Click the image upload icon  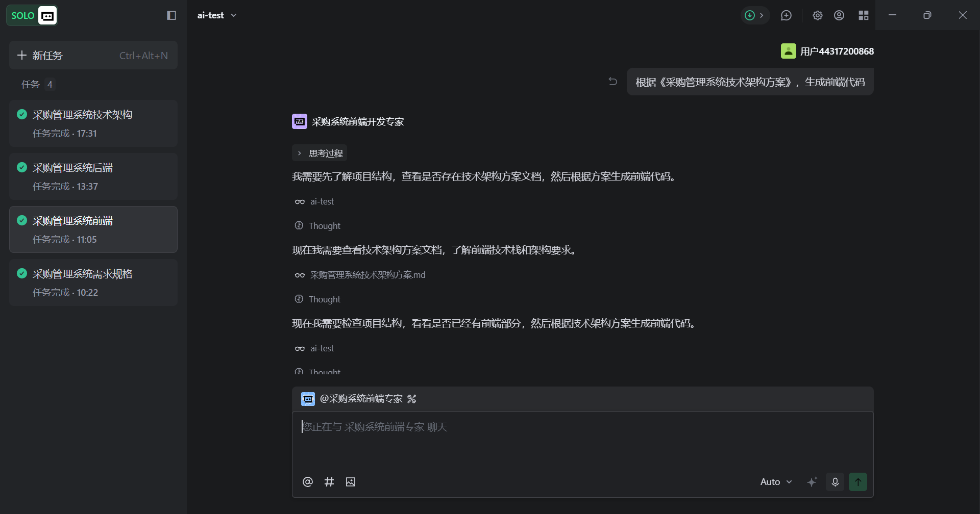point(351,482)
